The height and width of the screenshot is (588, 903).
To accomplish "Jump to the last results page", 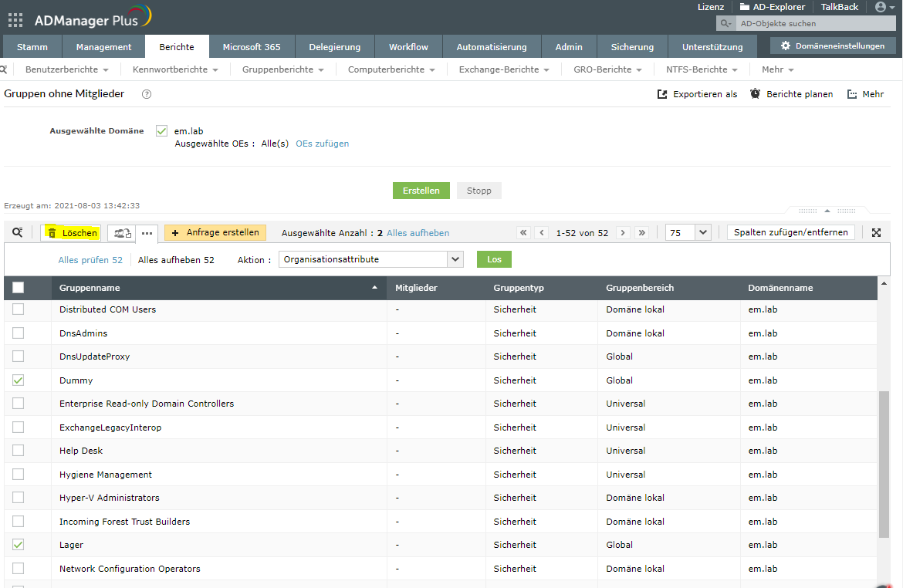I will [641, 233].
